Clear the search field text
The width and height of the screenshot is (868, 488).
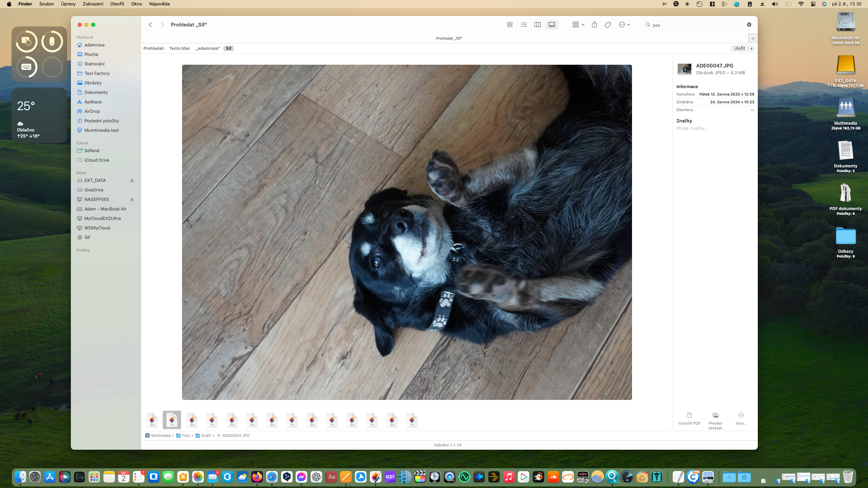click(x=749, y=25)
